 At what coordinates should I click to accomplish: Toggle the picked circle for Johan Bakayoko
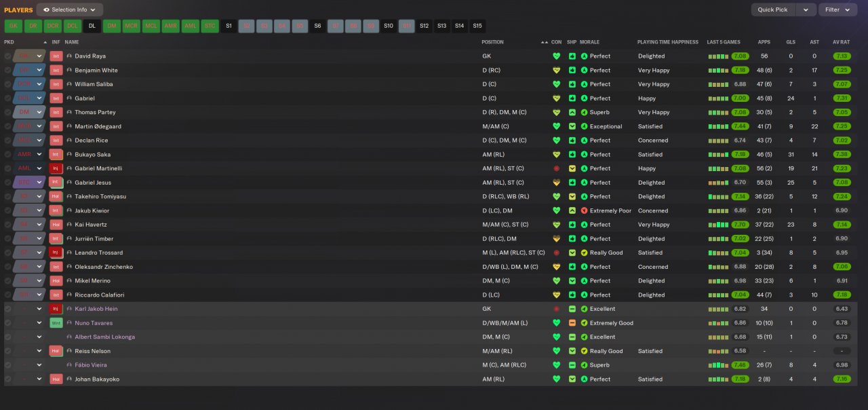tap(7, 379)
